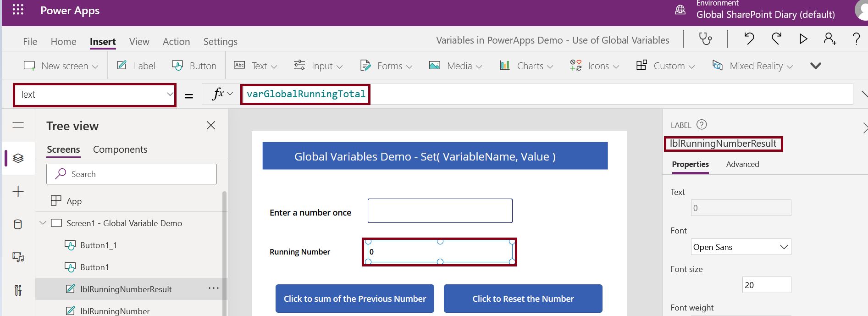Viewport: 868px width, 316px height.
Task: Open Advanced tools icon in sidebar
Action: pos(18,290)
